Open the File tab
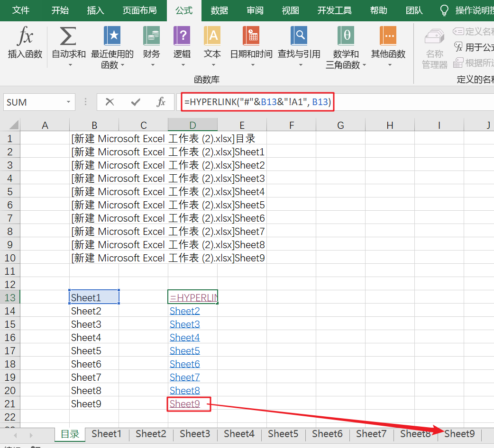 point(21,10)
